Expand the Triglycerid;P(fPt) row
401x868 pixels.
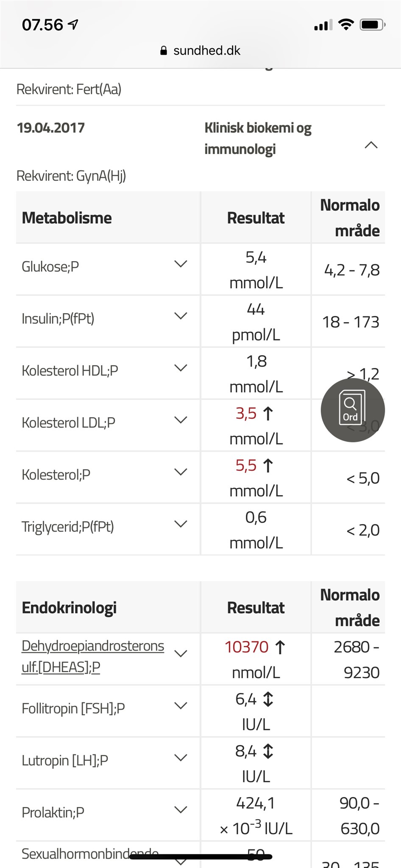pos(181,524)
